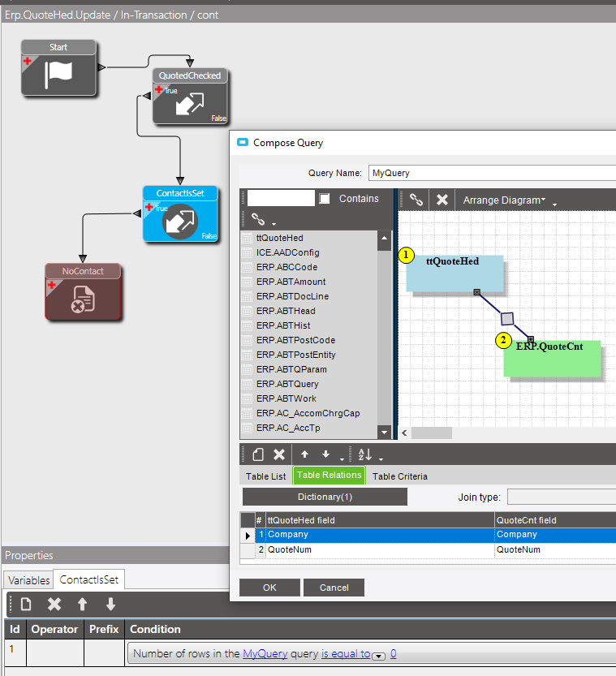This screenshot has height=676, width=616.
Task: Open the sort options dropdown arrow
Action: (x=381, y=459)
